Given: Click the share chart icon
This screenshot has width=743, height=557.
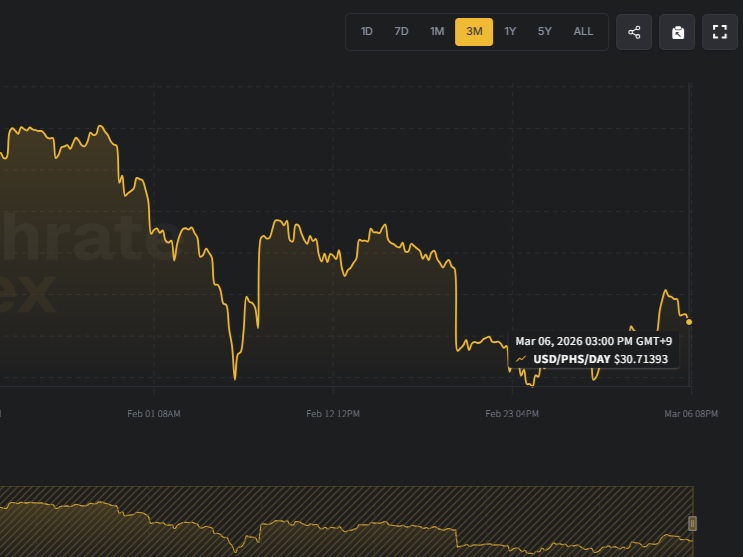Looking at the screenshot, I should pos(634,32).
